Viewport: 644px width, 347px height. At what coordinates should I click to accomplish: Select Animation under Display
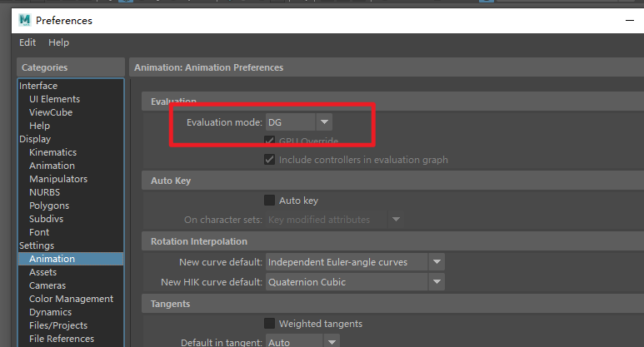pos(52,166)
